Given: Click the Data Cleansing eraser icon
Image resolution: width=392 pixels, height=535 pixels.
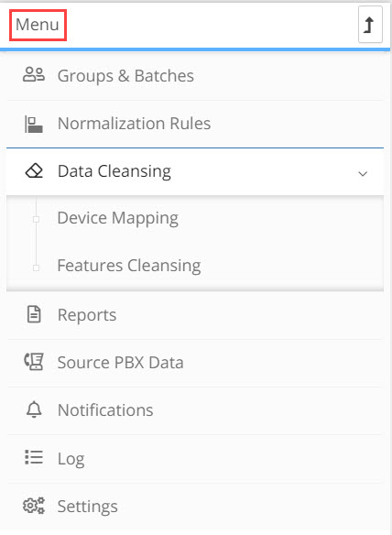Looking at the screenshot, I should tap(34, 171).
